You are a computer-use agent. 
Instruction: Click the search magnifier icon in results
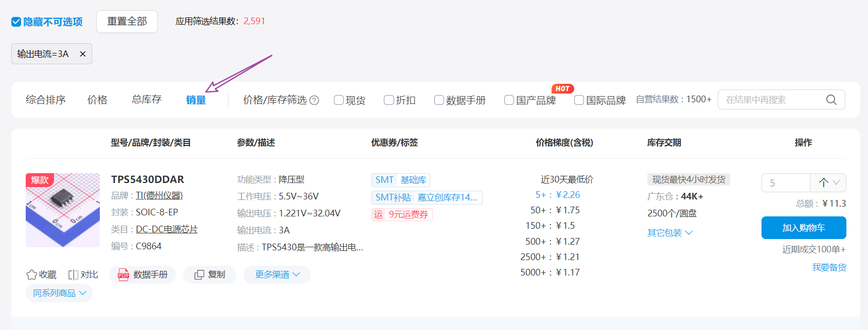coord(831,100)
